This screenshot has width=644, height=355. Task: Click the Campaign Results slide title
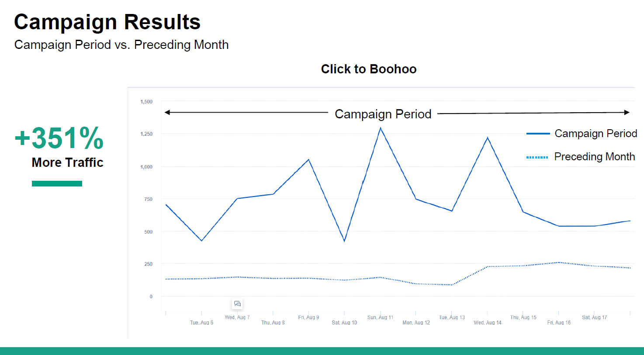107,22
